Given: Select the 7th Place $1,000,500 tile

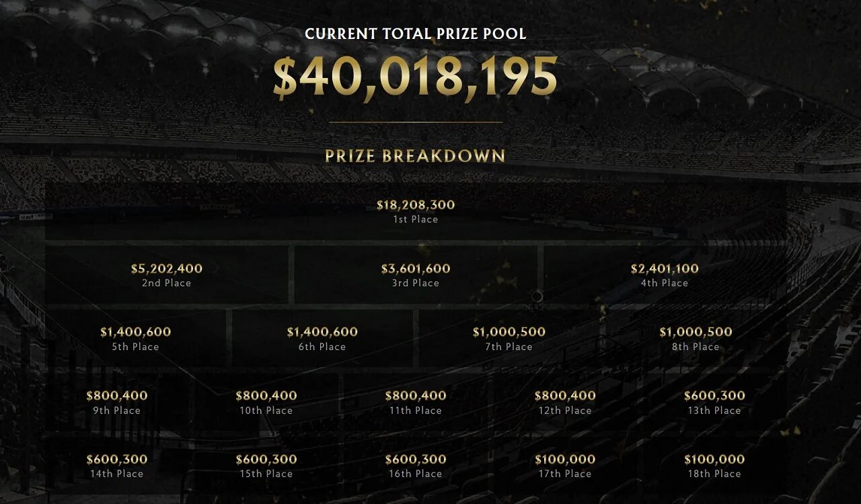Looking at the screenshot, I should (509, 338).
